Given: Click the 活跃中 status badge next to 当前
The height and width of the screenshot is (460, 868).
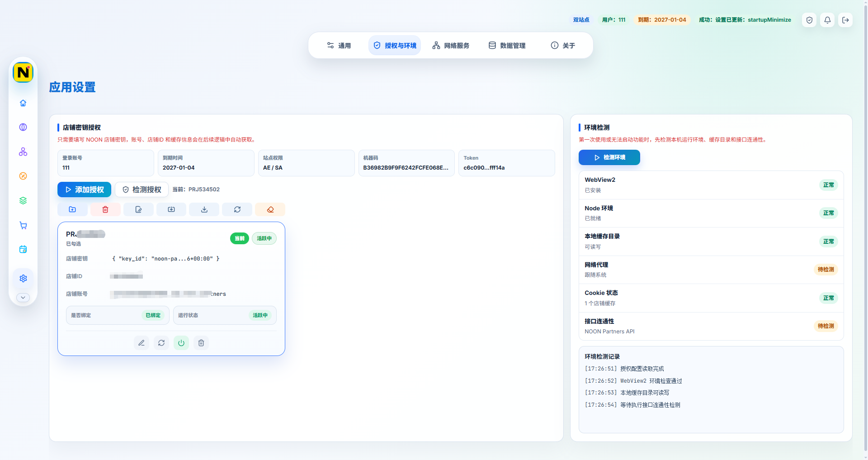Looking at the screenshot, I should [x=264, y=238].
